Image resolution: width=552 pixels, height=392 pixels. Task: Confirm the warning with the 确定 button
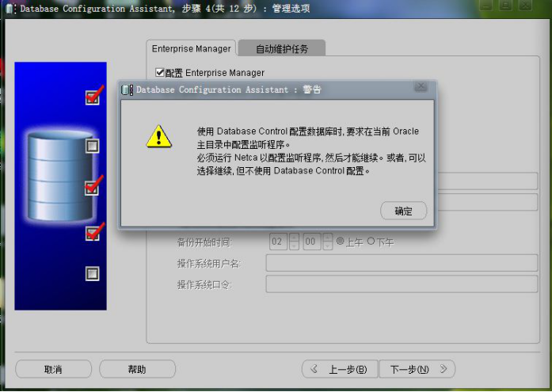click(x=403, y=211)
